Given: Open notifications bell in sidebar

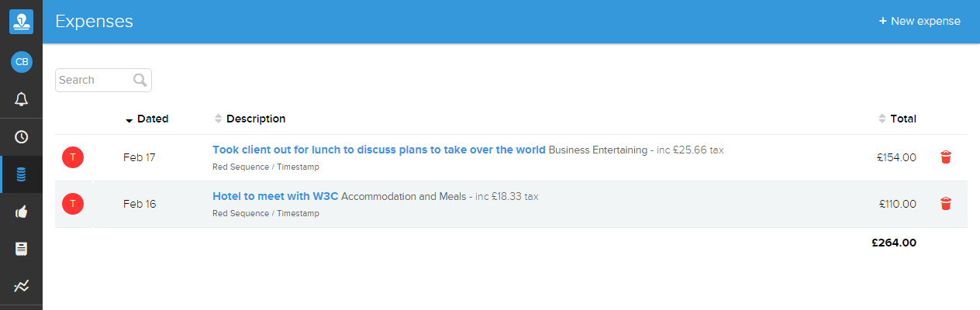Looking at the screenshot, I should click(21, 99).
